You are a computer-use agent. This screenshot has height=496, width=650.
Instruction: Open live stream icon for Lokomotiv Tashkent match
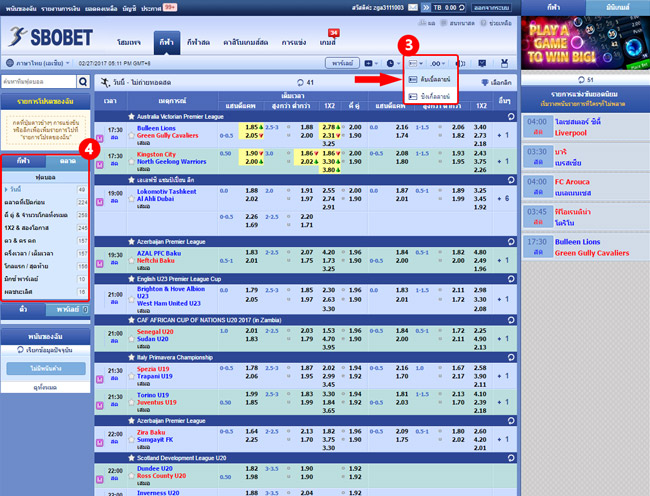coord(99,202)
